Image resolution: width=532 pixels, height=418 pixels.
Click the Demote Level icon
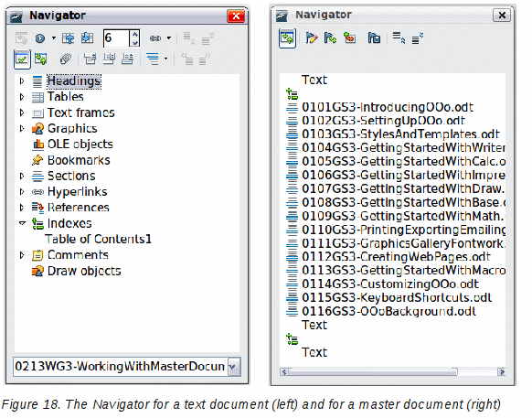[205, 59]
